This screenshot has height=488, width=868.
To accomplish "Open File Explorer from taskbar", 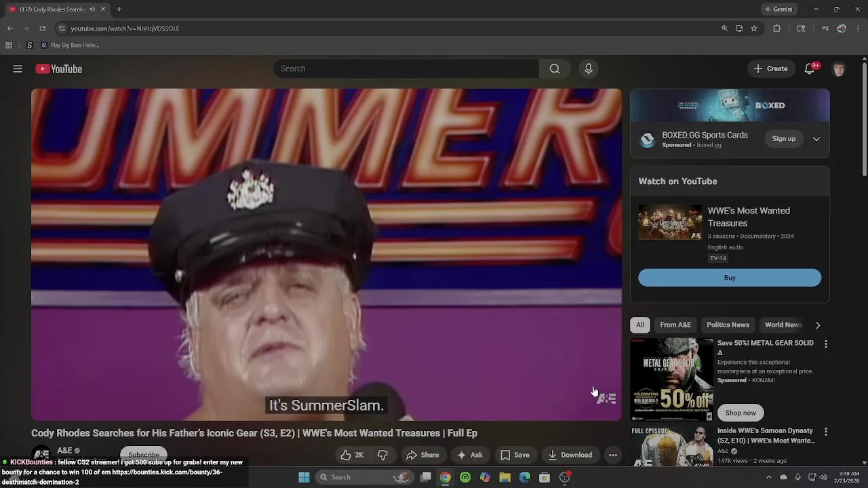I will click(505, 477).
